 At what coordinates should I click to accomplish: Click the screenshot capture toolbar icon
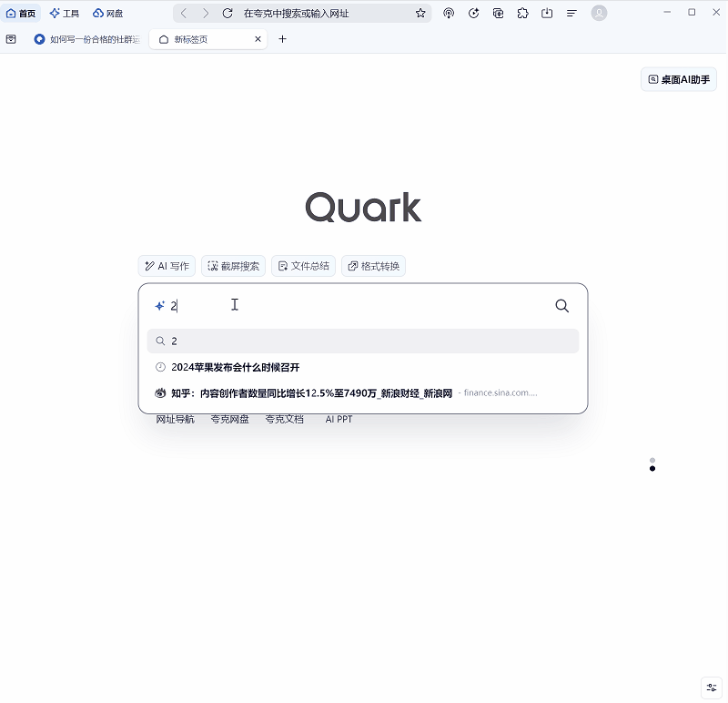(498, 14)
